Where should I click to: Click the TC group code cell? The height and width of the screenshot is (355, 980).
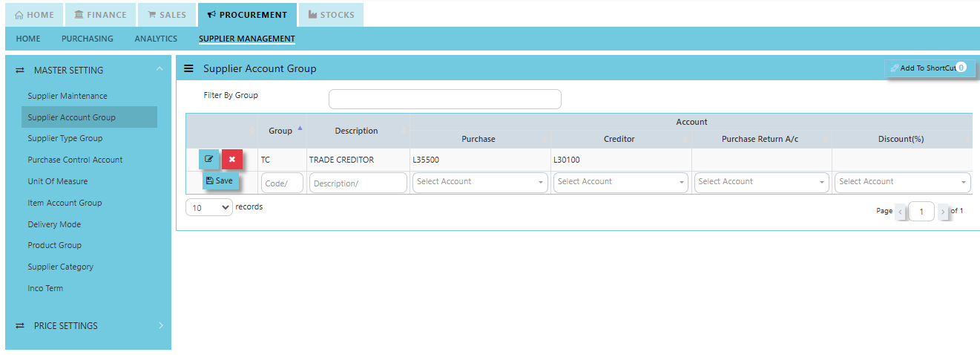(282, 160)
